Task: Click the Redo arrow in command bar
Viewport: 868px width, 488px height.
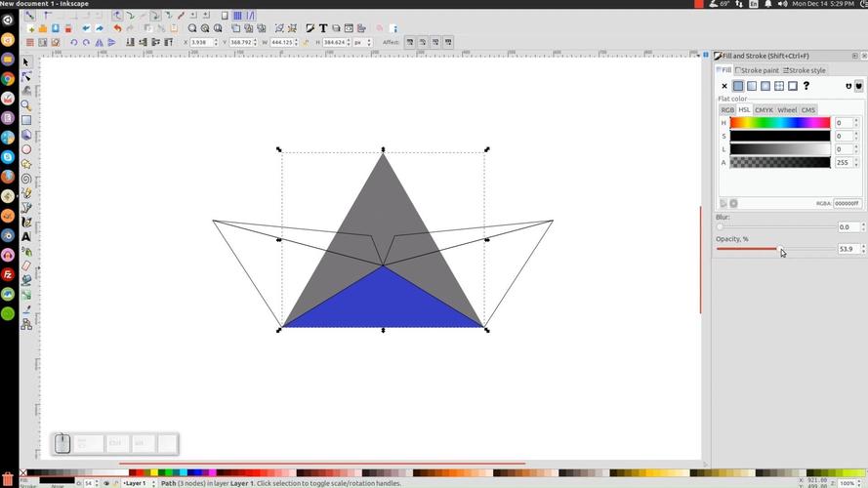Action: click(x=130, y=28)
